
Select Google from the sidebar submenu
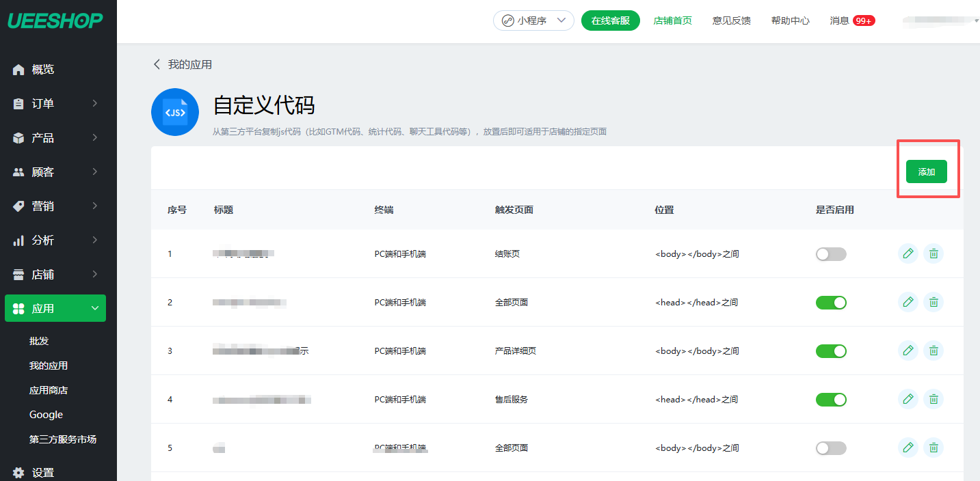[x=46, y=415]
